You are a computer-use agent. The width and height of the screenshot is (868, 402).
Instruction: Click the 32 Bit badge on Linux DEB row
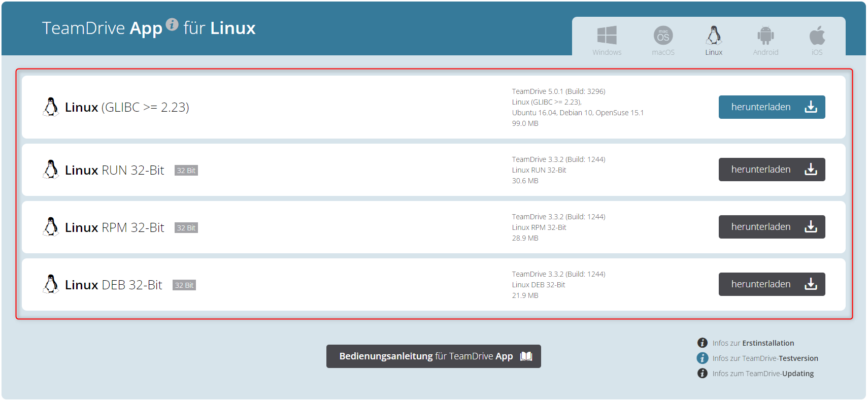184,285
